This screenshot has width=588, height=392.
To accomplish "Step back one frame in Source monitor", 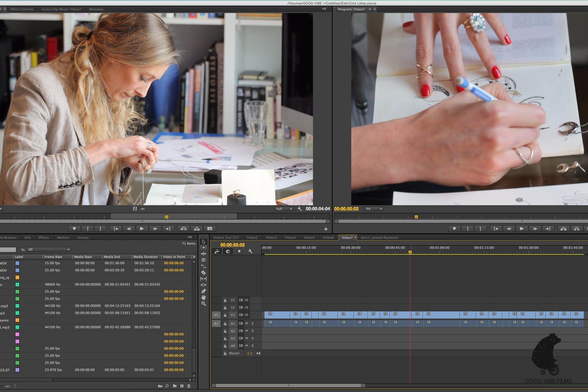I will click(x=129, y=228).
